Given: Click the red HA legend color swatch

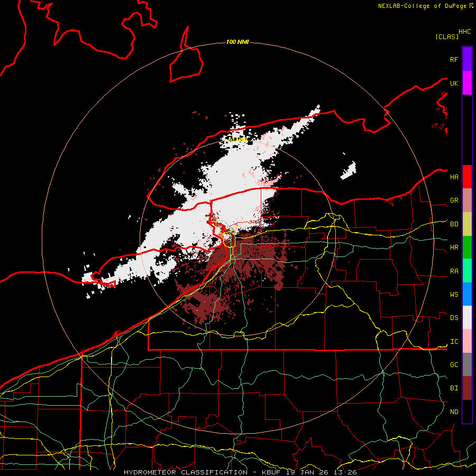Looking at the screenshot, I should tap(467, 177).
